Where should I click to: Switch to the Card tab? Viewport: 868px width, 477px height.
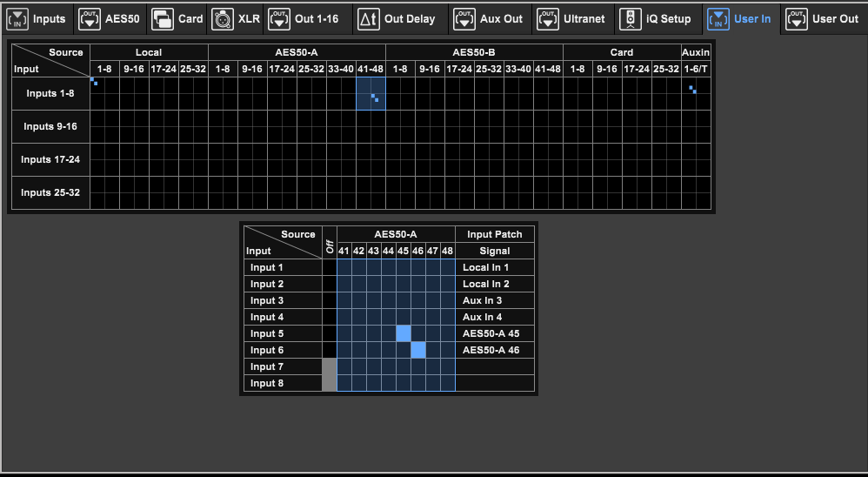pos(177,19)
